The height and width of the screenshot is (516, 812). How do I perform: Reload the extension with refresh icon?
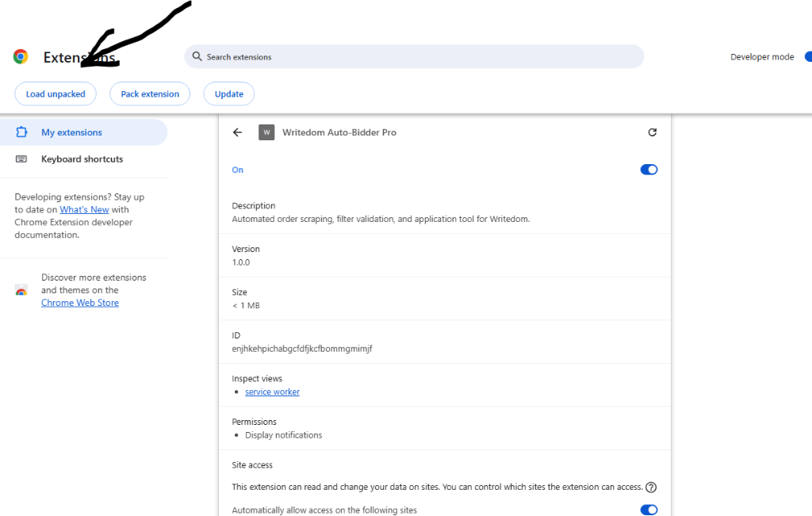point(652,132)
